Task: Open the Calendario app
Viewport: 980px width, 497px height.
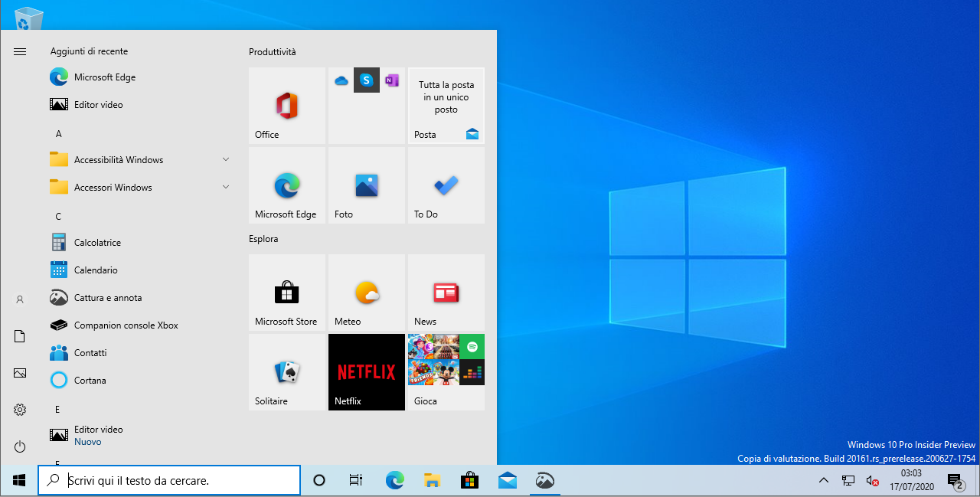Action: click(140, 270)
